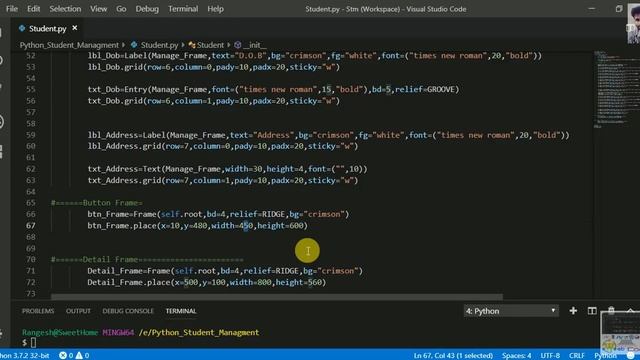This screenshot has height=360, width=640.
Task: Click line number 70 in the gutter
Action: (x=31, y=259)
